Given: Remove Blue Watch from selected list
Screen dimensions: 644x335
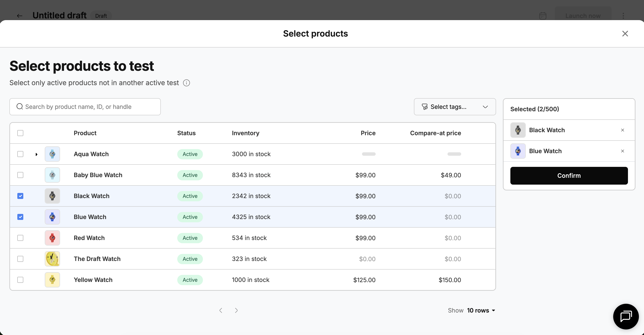Looking at the screenshot, I should 622,151.
